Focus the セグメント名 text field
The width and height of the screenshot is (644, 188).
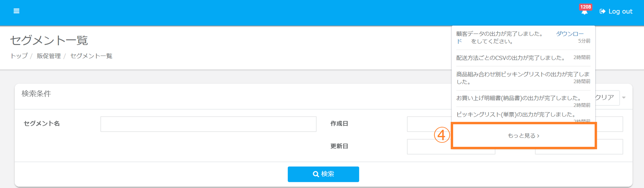(208, 124)
